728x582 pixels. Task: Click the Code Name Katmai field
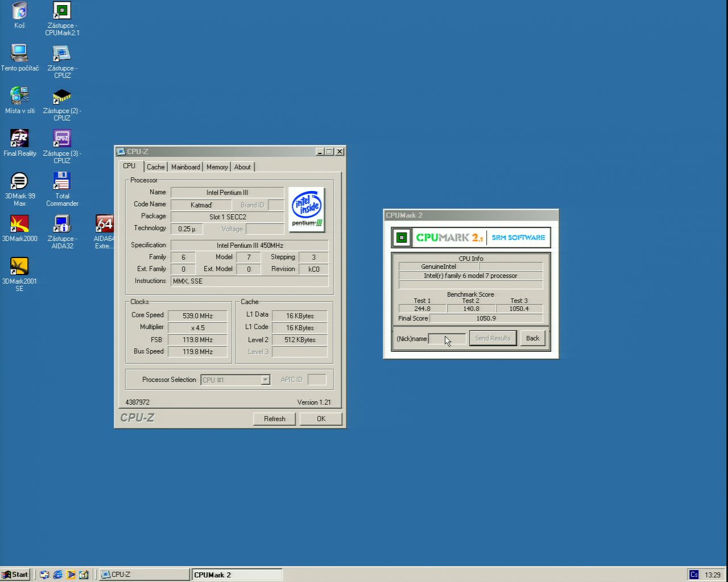pos(201,205)
